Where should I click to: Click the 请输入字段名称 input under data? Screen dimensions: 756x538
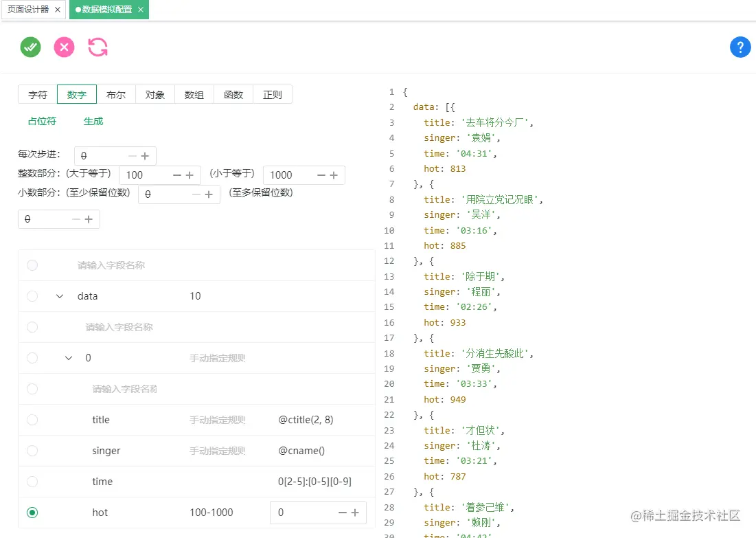tap(119, 327)
